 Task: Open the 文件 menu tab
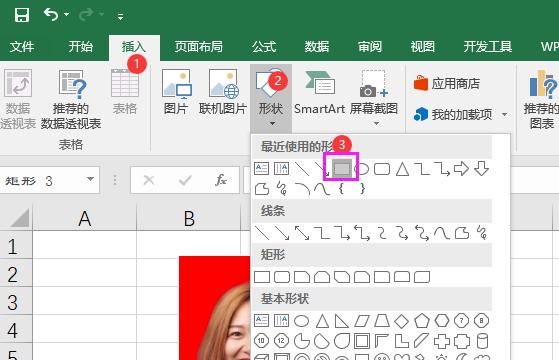(x=22, y=47)
